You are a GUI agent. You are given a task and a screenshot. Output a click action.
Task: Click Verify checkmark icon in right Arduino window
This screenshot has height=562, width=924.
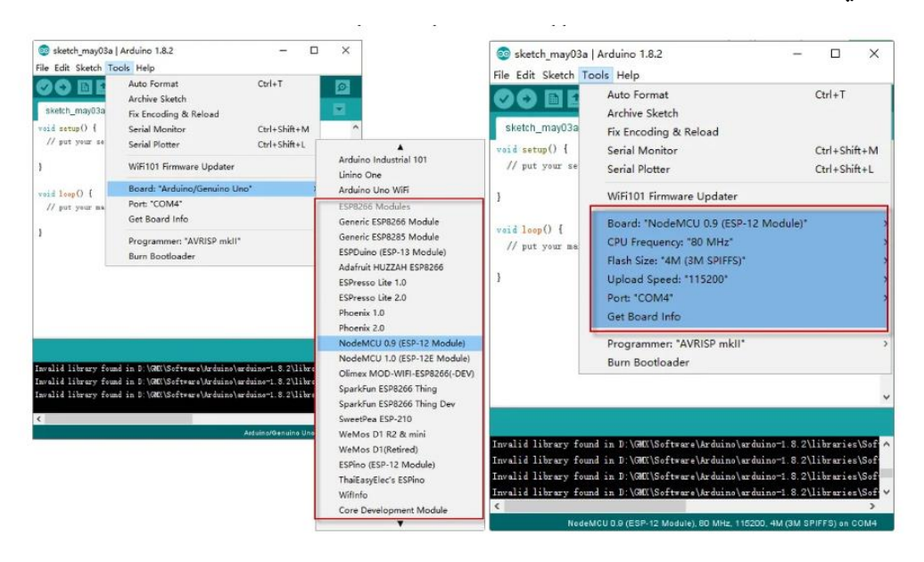(x=504, y=99)
